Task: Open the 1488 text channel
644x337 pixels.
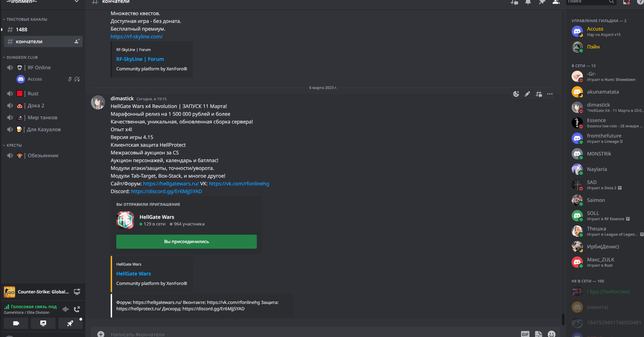Action: (x=43, y=30)
